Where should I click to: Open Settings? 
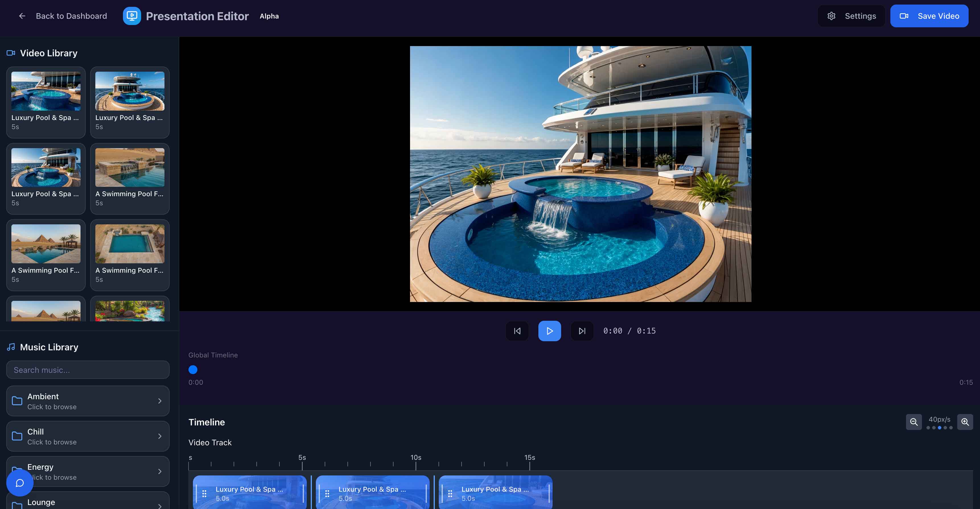(851, 16)
